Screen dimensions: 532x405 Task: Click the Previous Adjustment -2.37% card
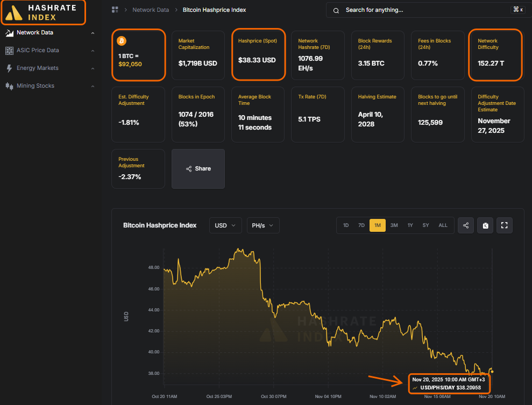pos(138,169)
